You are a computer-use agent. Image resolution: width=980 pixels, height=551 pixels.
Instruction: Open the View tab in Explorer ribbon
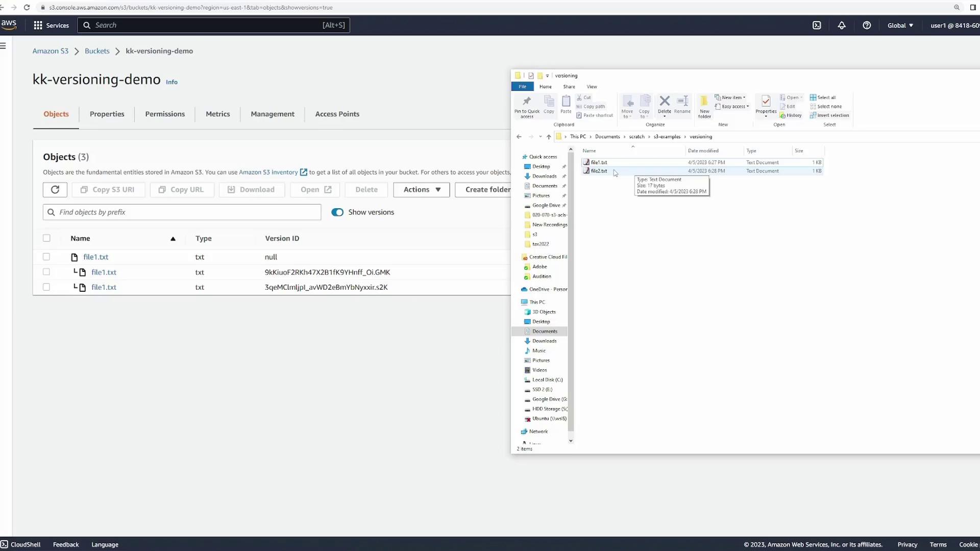[592, 87]
